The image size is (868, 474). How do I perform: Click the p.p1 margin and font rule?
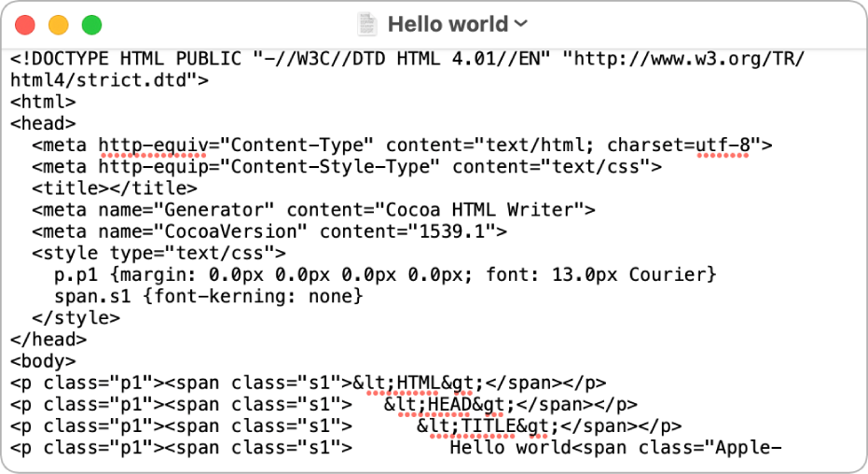point(385,274)
